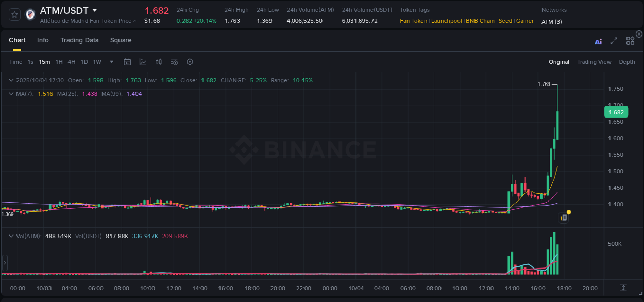Click the Atlético de Madrid club logo

(x=30, y=14)
